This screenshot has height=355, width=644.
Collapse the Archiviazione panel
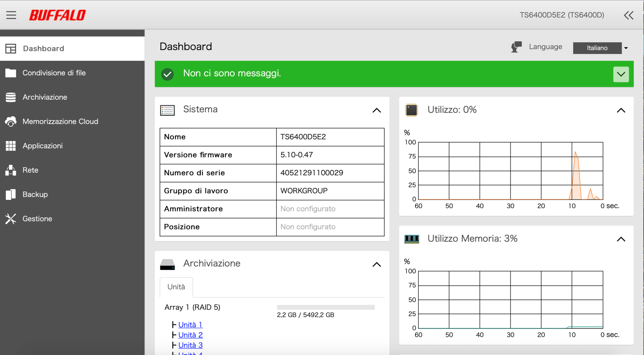click(x=377, y=264)
